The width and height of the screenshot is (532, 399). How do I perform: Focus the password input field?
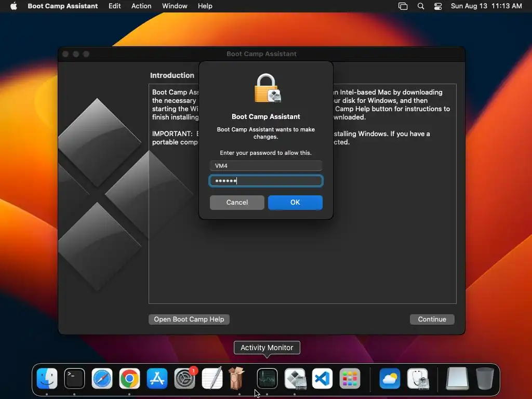[x=266, y=181]
